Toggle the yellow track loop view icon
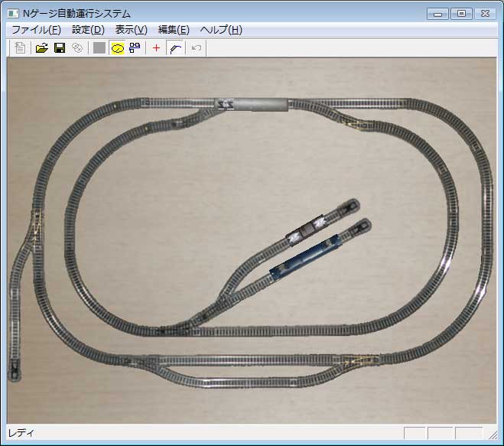Viewport: 504px width, 446px height. (118, 48)
